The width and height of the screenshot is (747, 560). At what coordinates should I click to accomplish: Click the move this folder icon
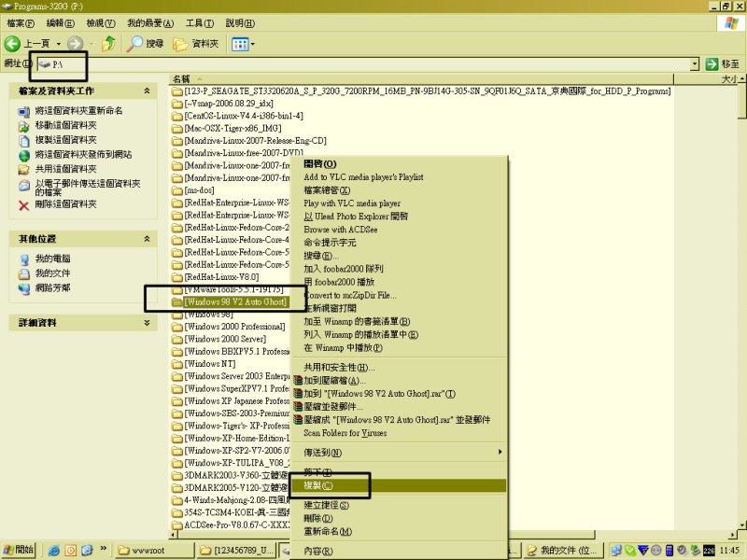point(24,126)
